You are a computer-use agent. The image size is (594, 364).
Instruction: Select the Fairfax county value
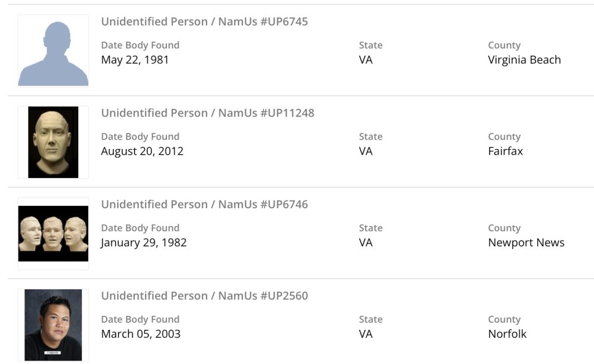pyautogui.click(x=505, y=151)
